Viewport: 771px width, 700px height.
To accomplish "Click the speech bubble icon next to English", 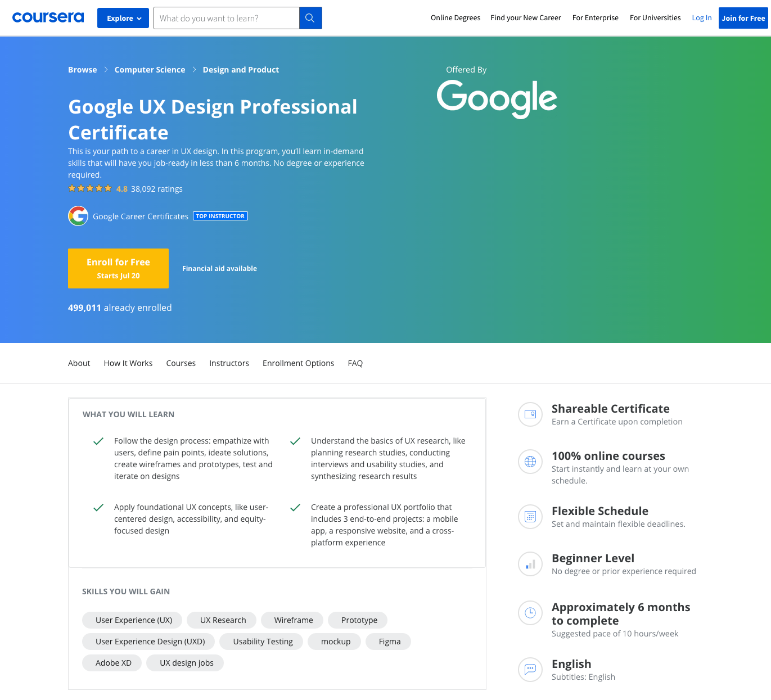I will click(x=530, y=670).
